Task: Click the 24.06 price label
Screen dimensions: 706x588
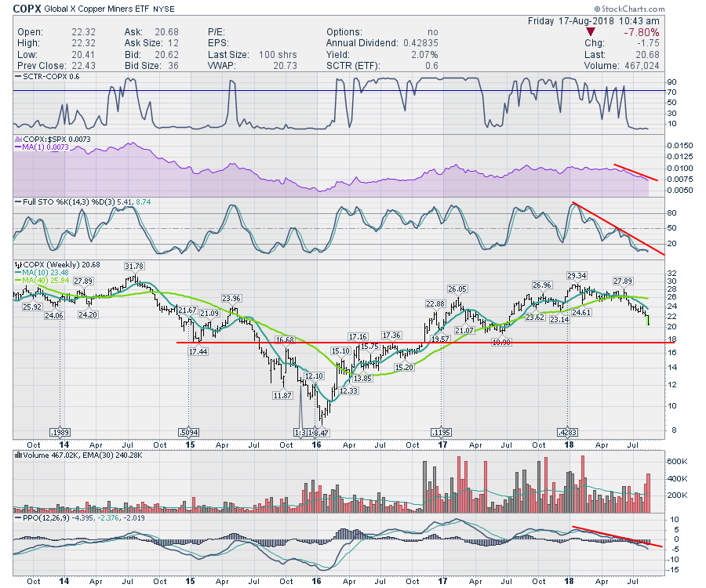Action: [x=54, y=315]
